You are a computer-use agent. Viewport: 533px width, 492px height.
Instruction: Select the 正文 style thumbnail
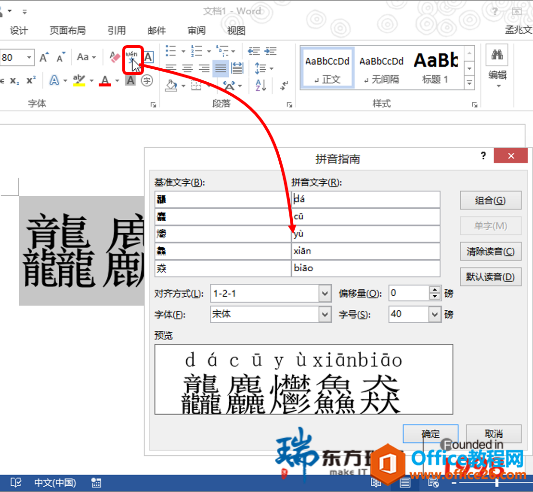(x=327, y=69)
